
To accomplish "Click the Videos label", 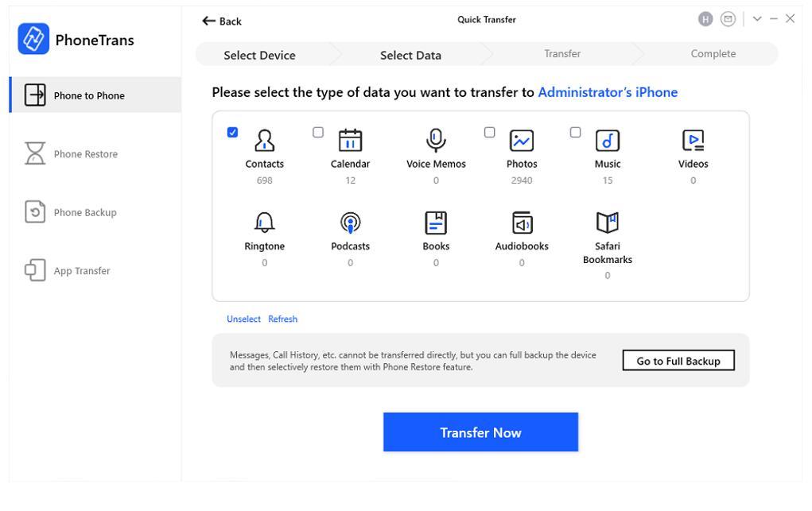I will (693, 164).
